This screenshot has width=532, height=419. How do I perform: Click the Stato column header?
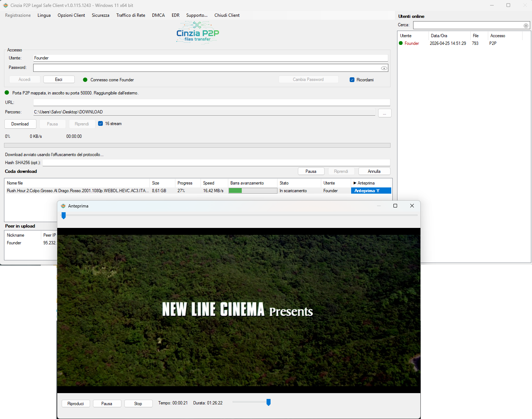pyautogui.click(x=299, y=183)
